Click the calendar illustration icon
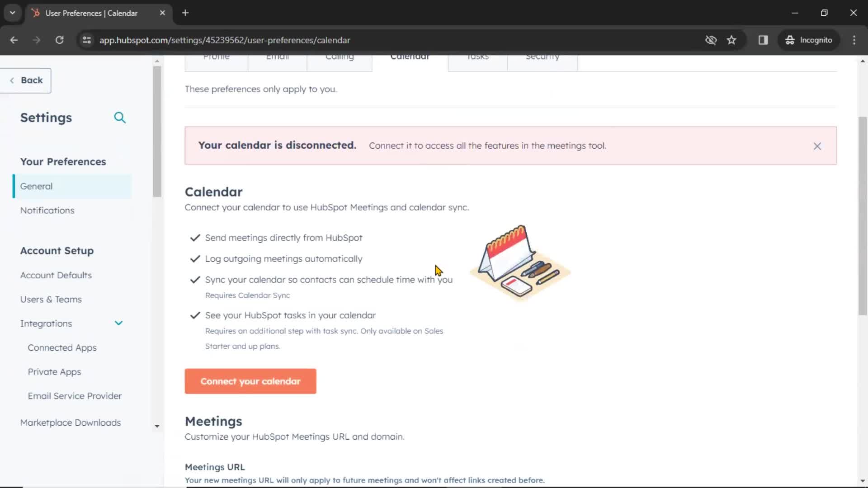868x488 pixels. 519,263
